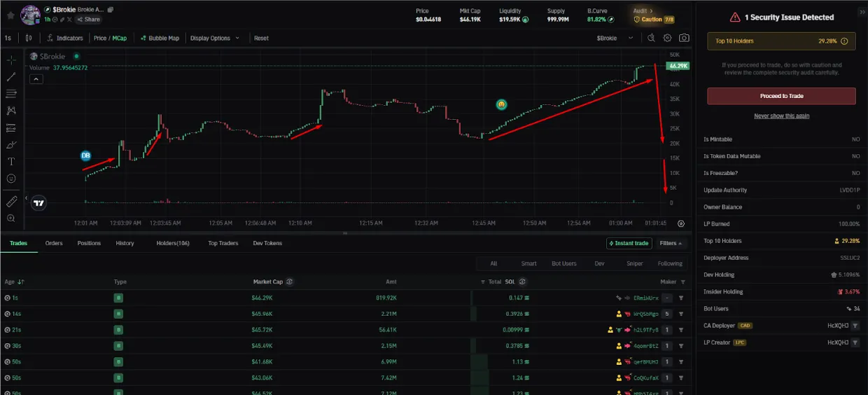Copy the $Brokie token address

pos(111,10)
